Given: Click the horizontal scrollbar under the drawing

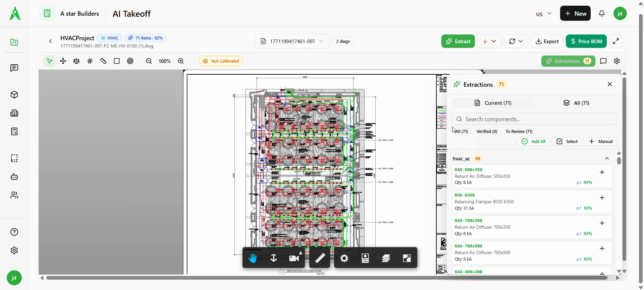Looking at the screenshot, I should (327, 278).
